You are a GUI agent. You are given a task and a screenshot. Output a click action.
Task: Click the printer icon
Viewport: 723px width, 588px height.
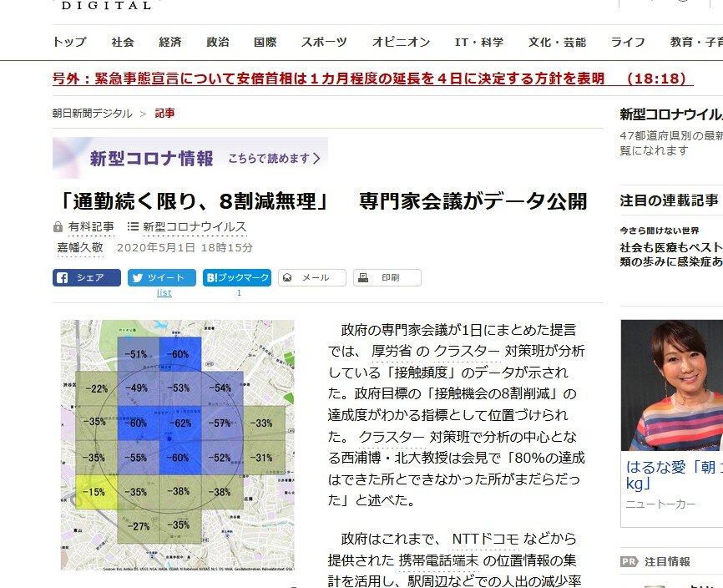pos(363,277)
